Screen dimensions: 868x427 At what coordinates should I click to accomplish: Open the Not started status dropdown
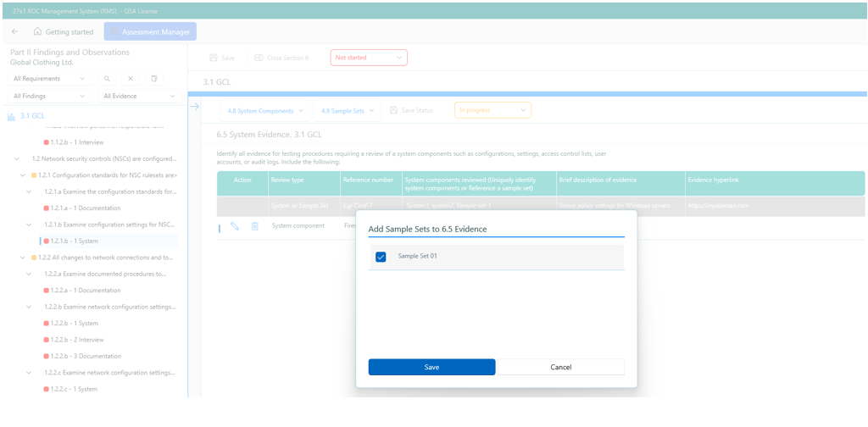click(x=369, y=58)
